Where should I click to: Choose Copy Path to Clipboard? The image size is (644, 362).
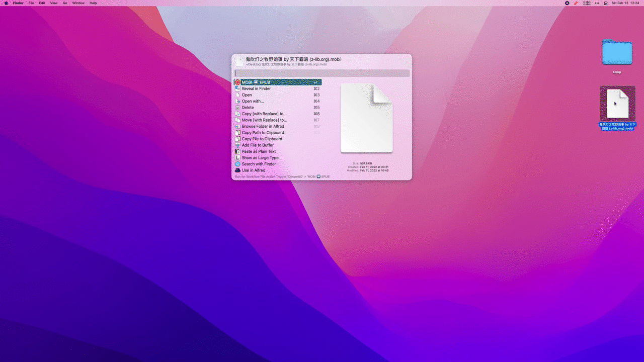pos(263,133)
